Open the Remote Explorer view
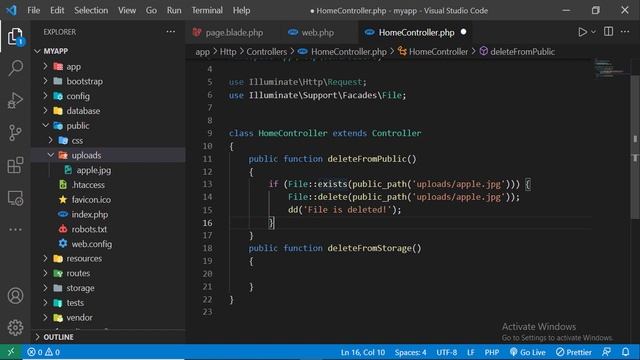Screen dimensions: 640x360 16,198
